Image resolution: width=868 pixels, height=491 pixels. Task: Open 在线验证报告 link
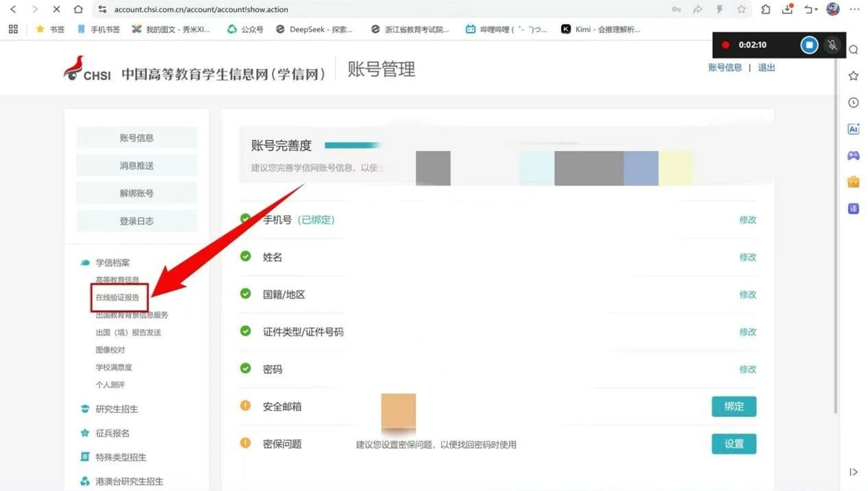pos(117,298)
